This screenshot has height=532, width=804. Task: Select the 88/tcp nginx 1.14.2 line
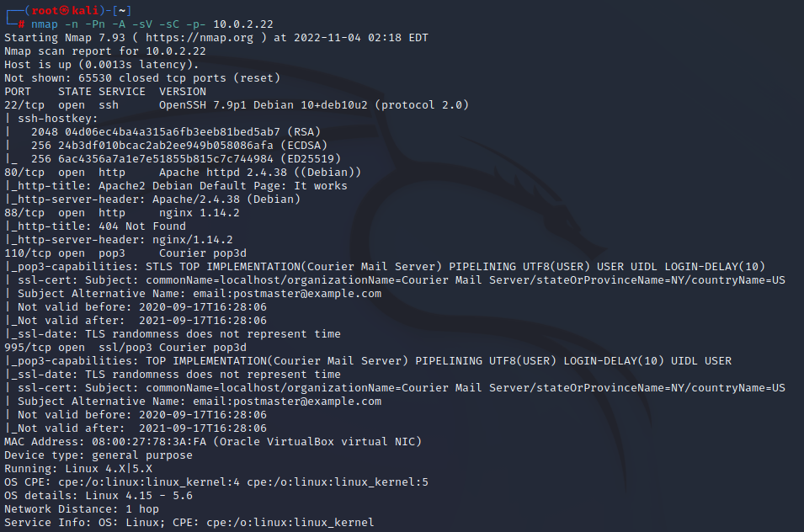coord(122,213)
